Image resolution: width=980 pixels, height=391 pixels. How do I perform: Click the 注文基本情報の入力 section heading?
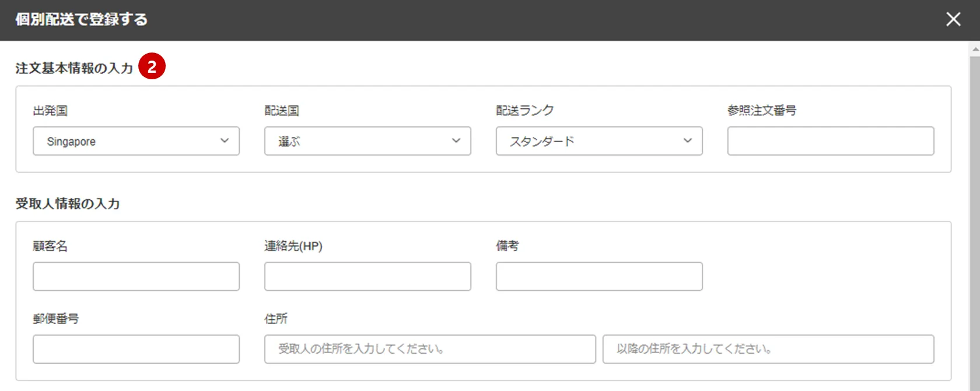(74, 68)
